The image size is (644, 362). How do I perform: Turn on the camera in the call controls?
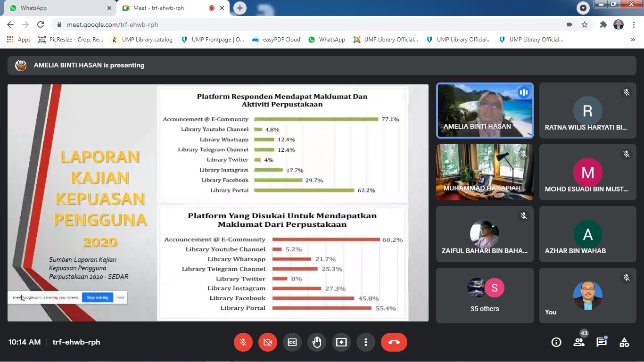pos(268,342)
